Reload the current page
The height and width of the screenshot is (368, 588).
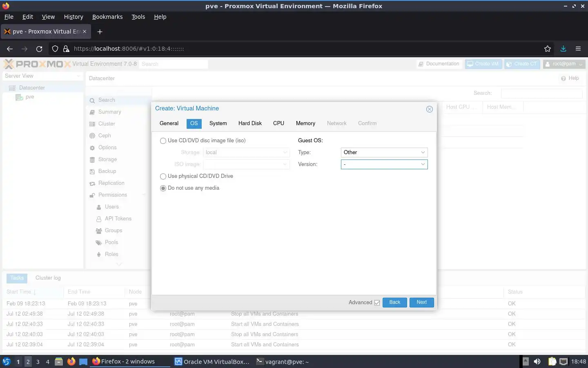click(39, 49)
